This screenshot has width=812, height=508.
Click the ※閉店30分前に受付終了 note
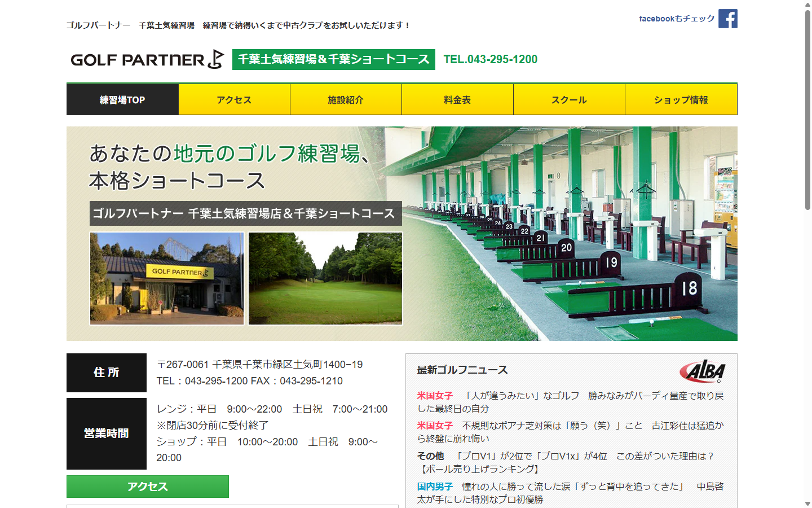(x=213, y=426)
